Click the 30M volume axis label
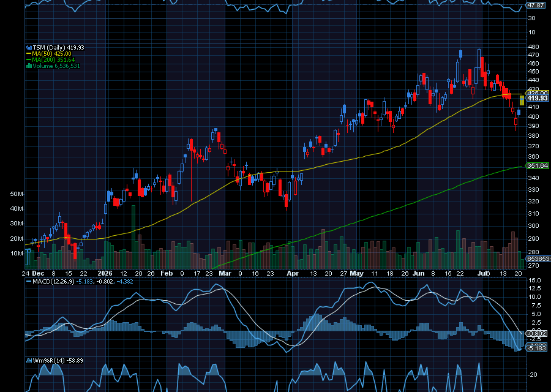This screenshot has width=551, height=392. click(x=17, y=223)
